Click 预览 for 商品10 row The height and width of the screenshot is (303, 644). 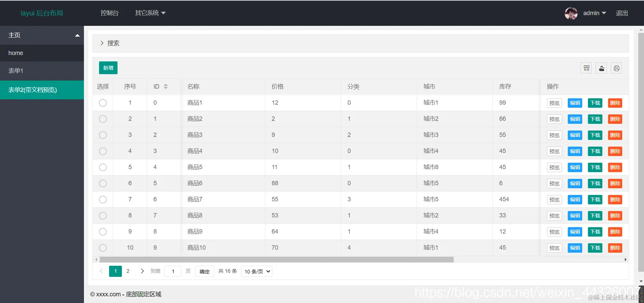point(554,248)
